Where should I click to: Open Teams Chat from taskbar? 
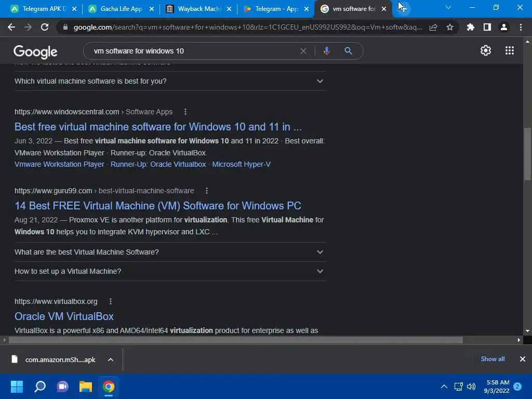pos(62,387)
